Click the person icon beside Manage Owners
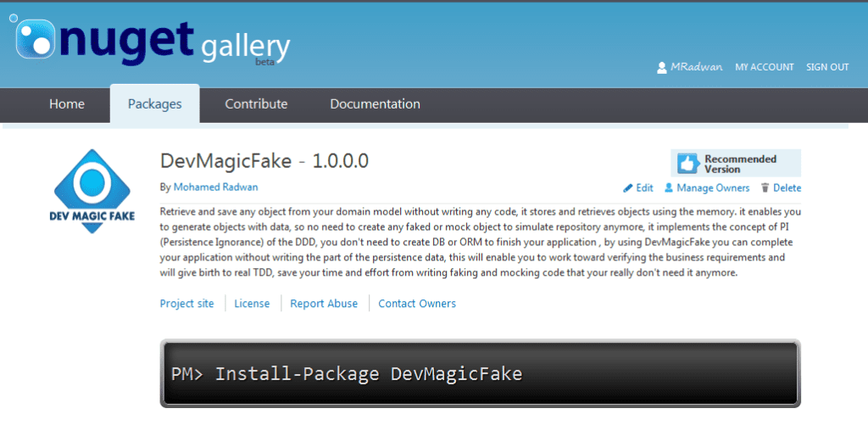The height and width of the screenshot is (436, 868). pyautogui.click(x=669, y=188)
